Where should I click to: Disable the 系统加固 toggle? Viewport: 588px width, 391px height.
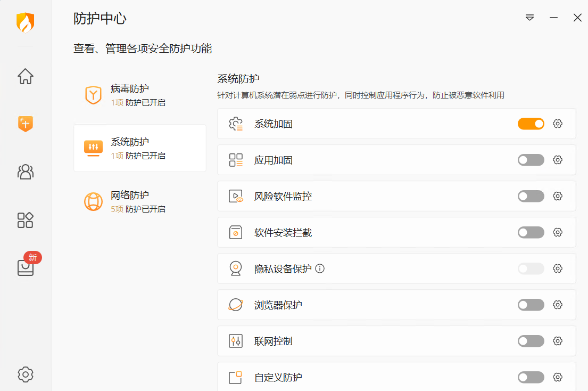point(531,124)
